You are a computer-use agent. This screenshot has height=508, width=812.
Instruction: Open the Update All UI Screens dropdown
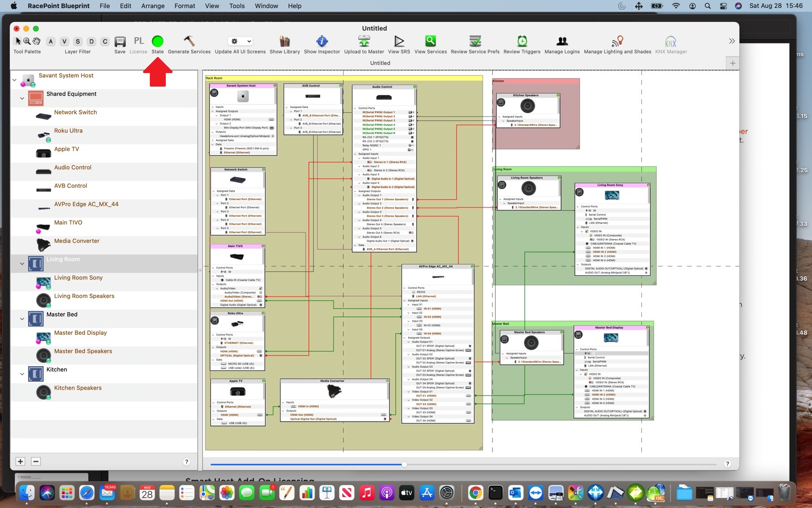click(240, 41)
